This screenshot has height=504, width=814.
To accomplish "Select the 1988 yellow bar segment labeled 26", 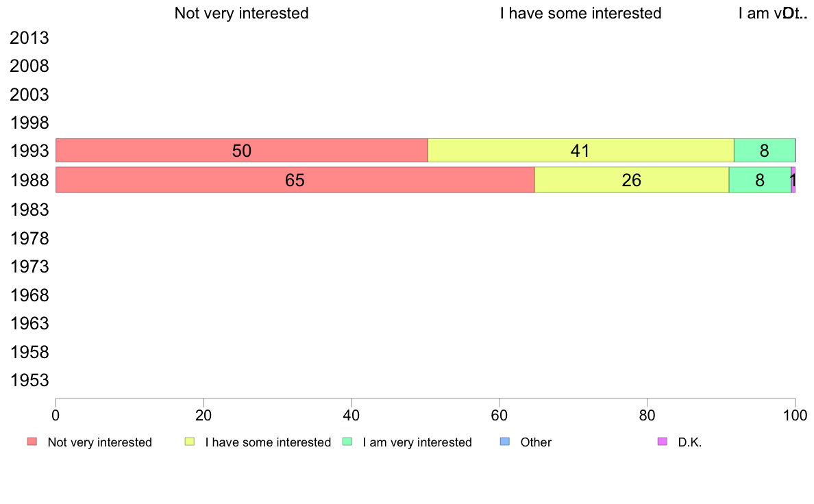I will [632, 179].
